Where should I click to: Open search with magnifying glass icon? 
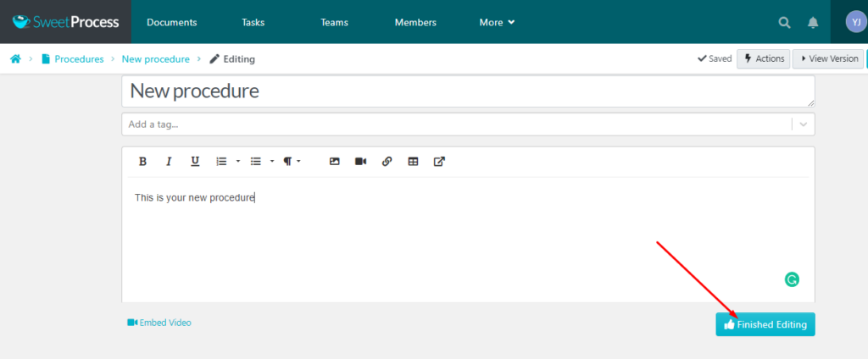click(x=785, y=23)
